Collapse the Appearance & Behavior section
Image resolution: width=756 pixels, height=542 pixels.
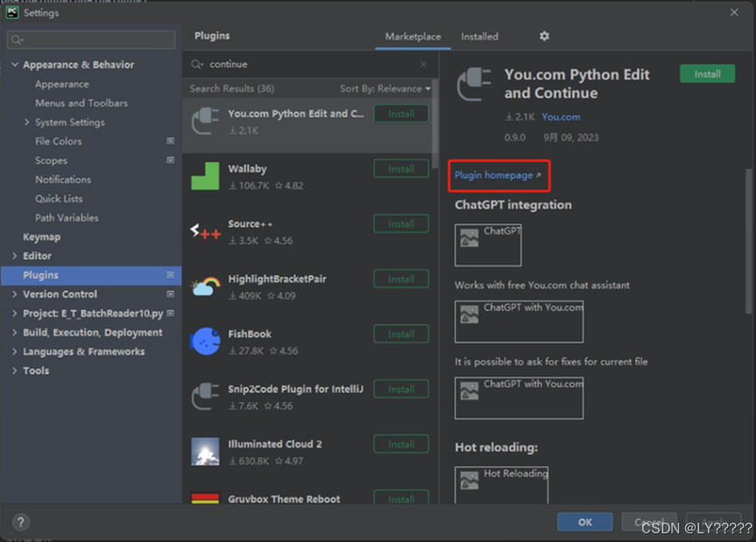pyautogui.click(x=15, y=64)
